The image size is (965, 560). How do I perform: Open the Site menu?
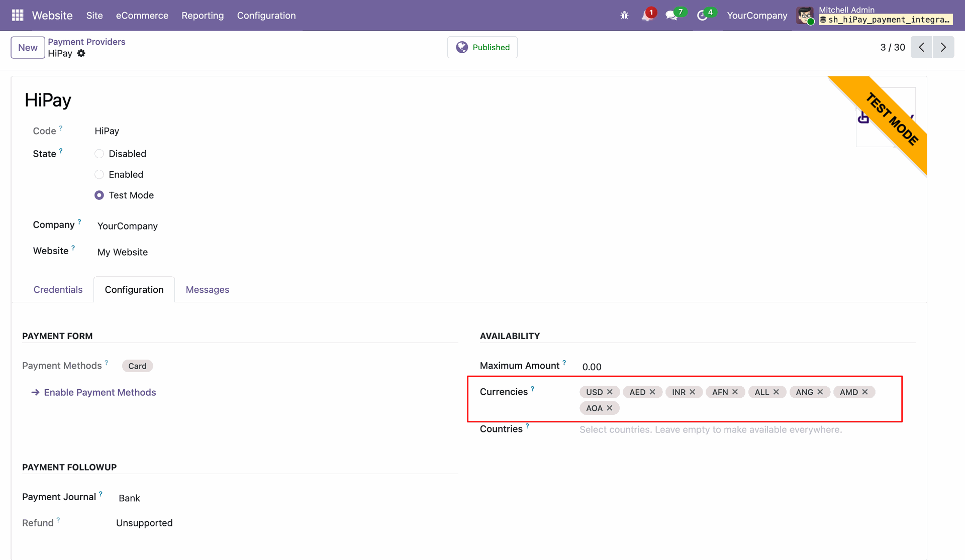(94, 16)
